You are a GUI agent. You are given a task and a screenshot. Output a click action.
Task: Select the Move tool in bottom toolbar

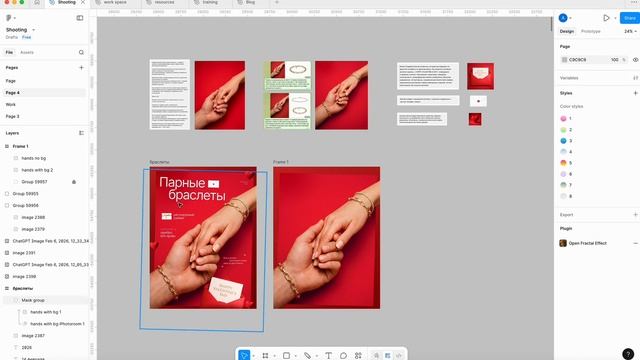point(244,356)
